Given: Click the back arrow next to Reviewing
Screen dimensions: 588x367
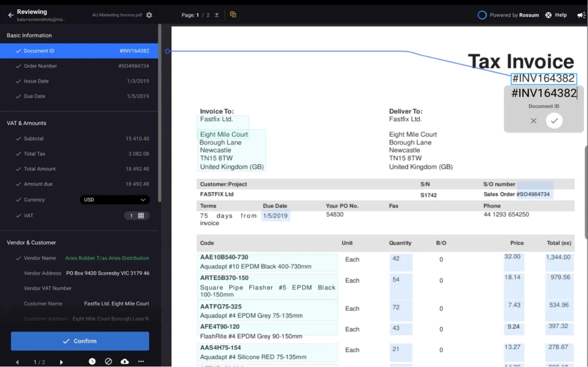Looking at the screenshot, I should pos(10,15).
